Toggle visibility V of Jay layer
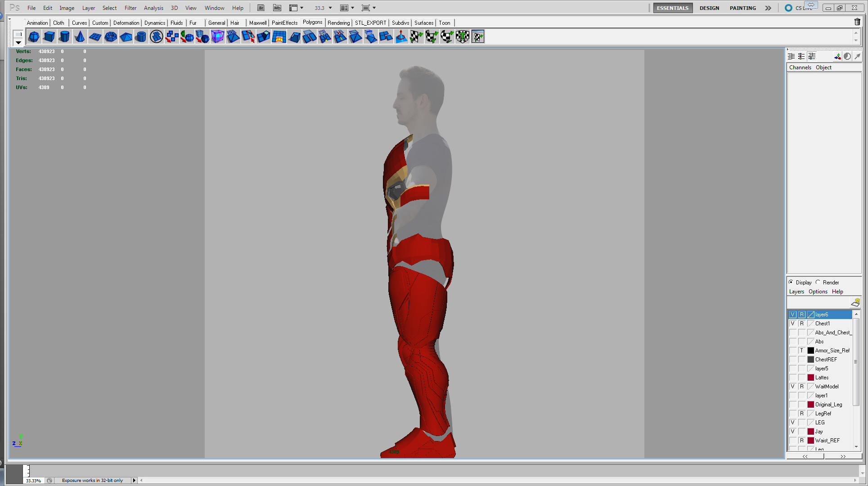This screenshot has width=868, height=486. click(x=793, y=432)
